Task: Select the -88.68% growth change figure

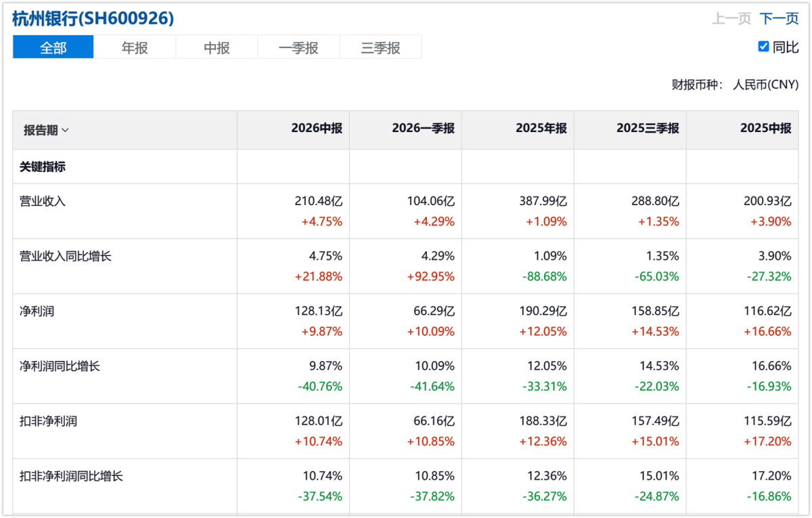Action: click(x=545, y=276)
